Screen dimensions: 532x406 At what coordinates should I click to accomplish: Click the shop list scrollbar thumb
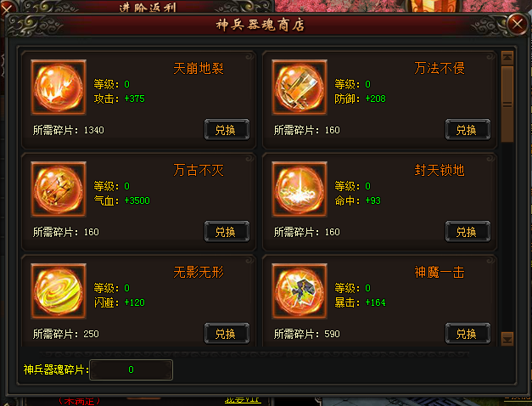click(507, 104)
